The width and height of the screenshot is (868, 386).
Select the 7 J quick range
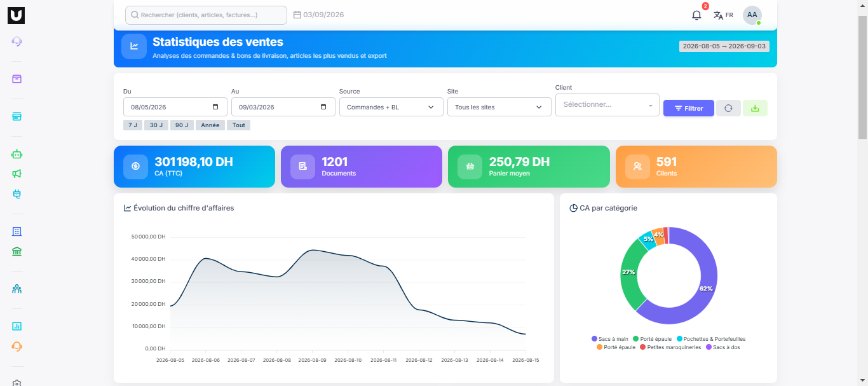click(x=133, y=125)
